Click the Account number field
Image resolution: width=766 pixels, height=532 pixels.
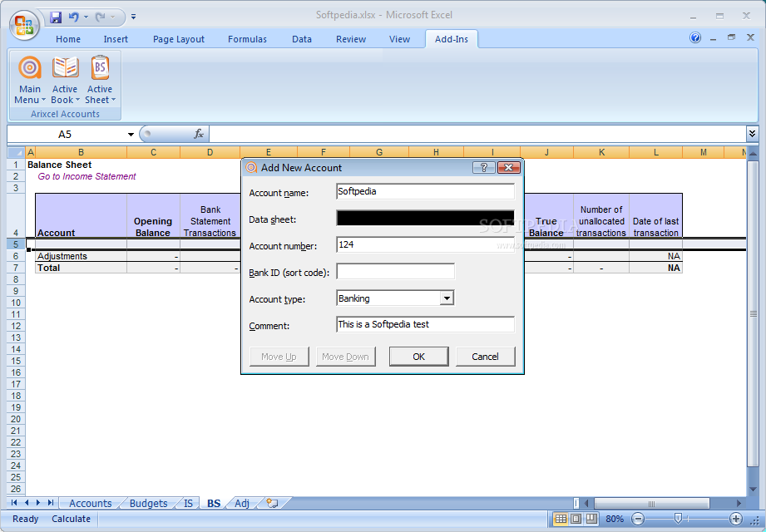pos(425,244)
